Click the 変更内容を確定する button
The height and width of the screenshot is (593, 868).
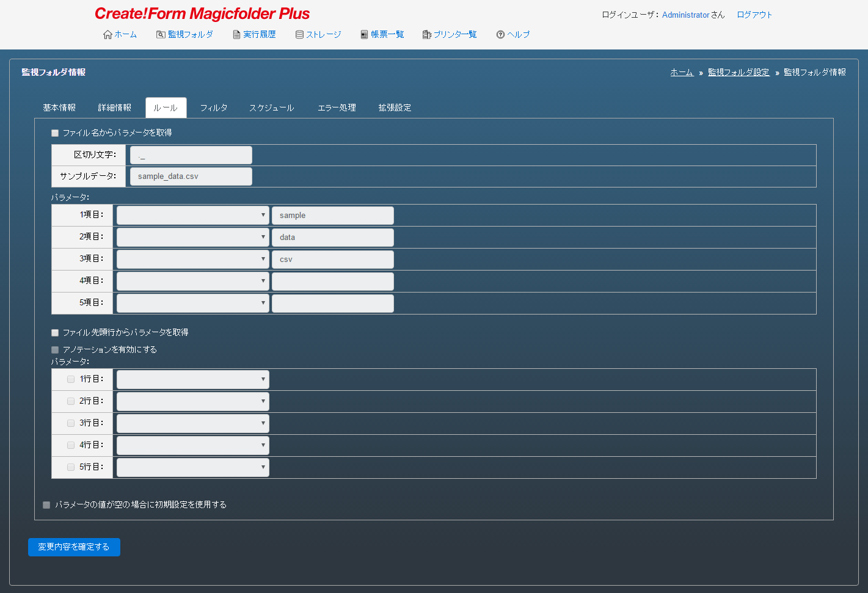coord(74,547)
